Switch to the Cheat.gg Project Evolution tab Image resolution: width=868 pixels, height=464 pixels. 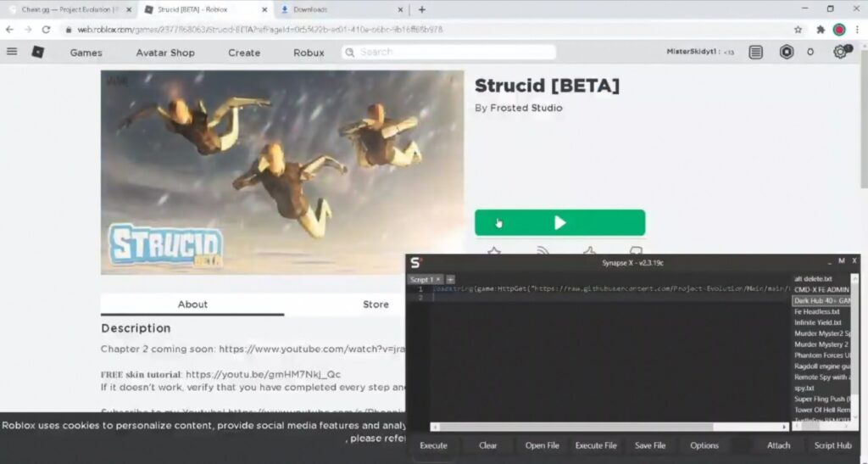click(x=70, y=9)
